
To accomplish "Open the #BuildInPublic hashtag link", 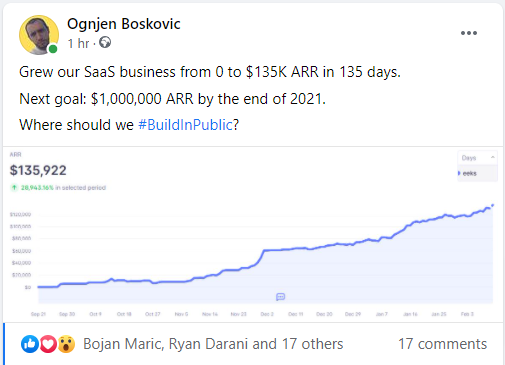I will coord(185,125).
